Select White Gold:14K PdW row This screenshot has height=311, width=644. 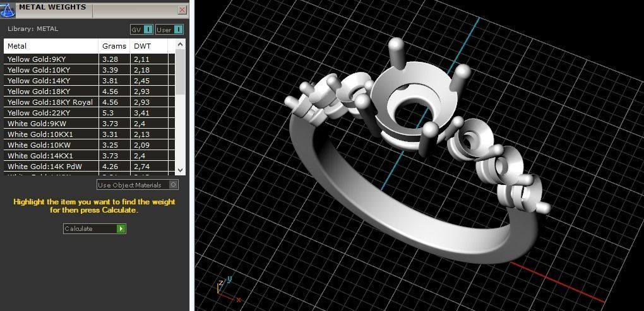[x=89, y=166]
